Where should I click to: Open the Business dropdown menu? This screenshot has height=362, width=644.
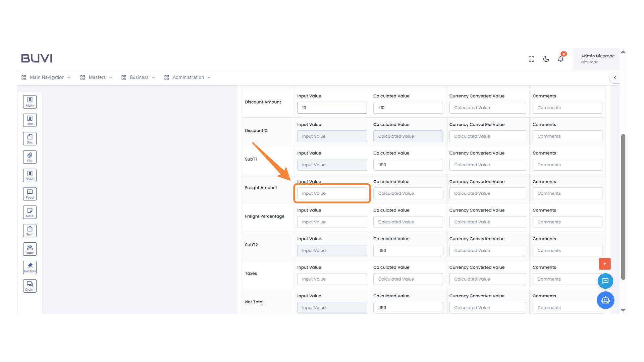point(139,77)
